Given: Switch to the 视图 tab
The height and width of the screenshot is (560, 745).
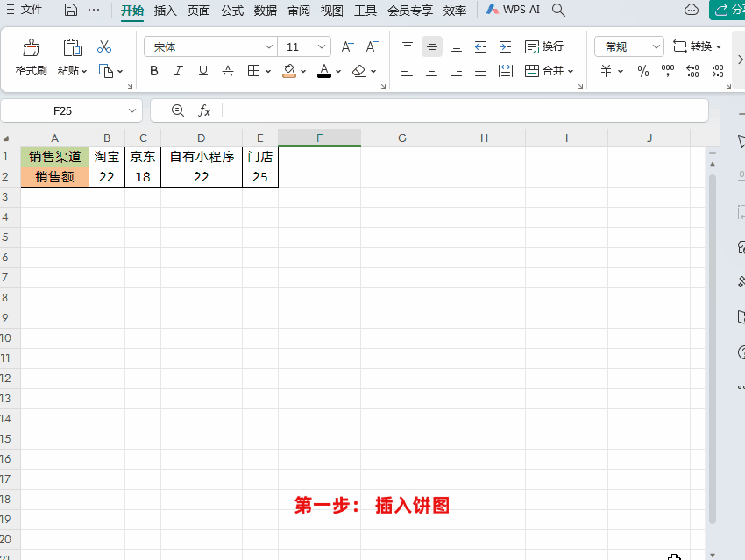Looking at the screenshot, I should pyautogui.click(x=331, y=11).
